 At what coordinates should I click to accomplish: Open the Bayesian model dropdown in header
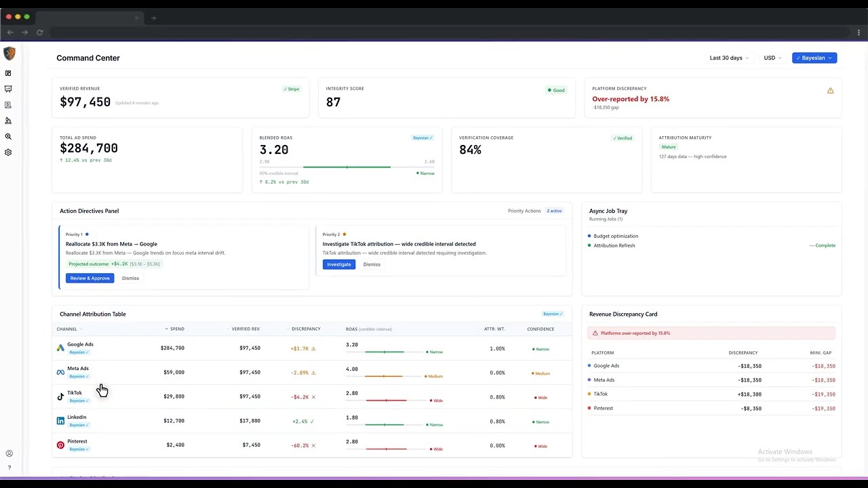(x=814, y=58)
